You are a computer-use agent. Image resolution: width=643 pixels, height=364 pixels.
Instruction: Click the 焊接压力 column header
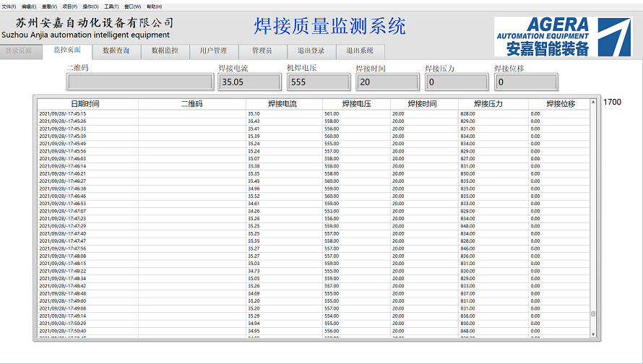tap(488, 104)
